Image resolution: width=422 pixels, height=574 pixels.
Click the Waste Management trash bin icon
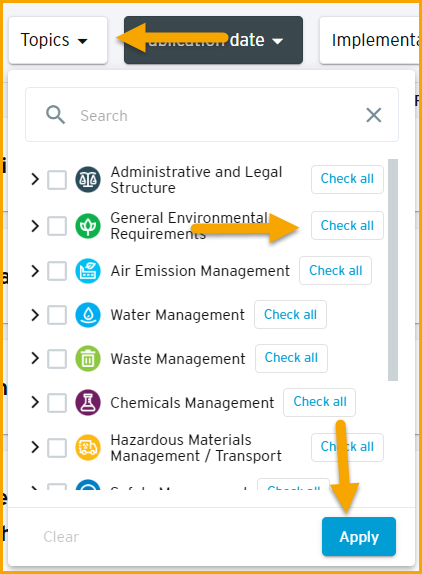coord(88,359)
